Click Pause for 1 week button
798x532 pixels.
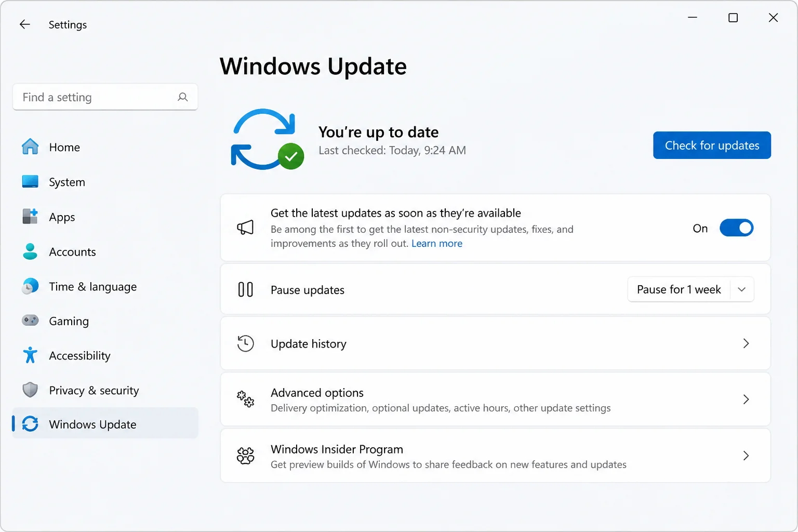coord(679,289)
